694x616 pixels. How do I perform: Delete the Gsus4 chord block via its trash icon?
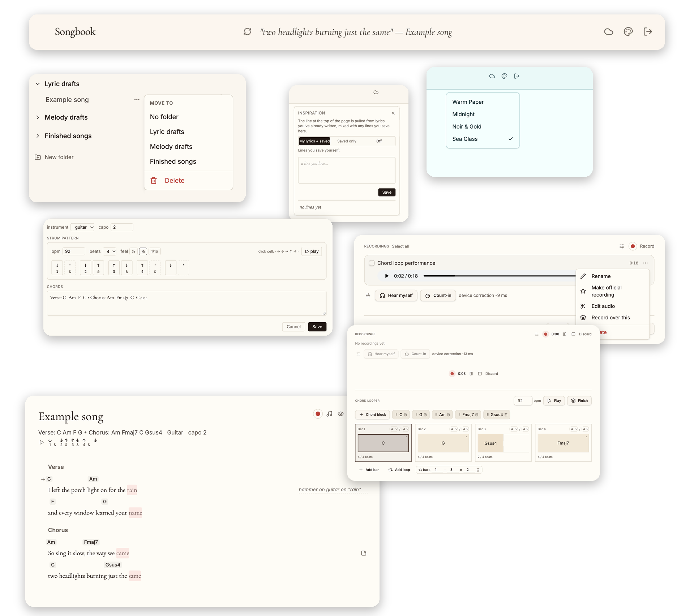[506, 415]
